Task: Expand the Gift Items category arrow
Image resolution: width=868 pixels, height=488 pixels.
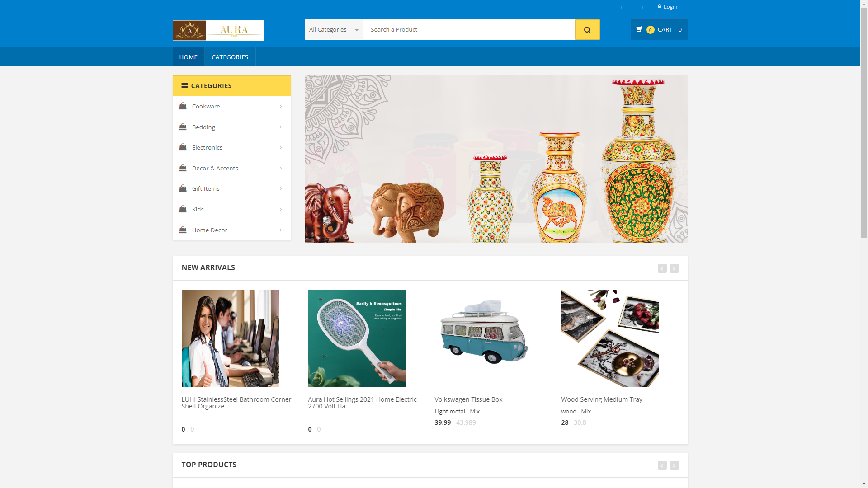Action: (281, 188)
